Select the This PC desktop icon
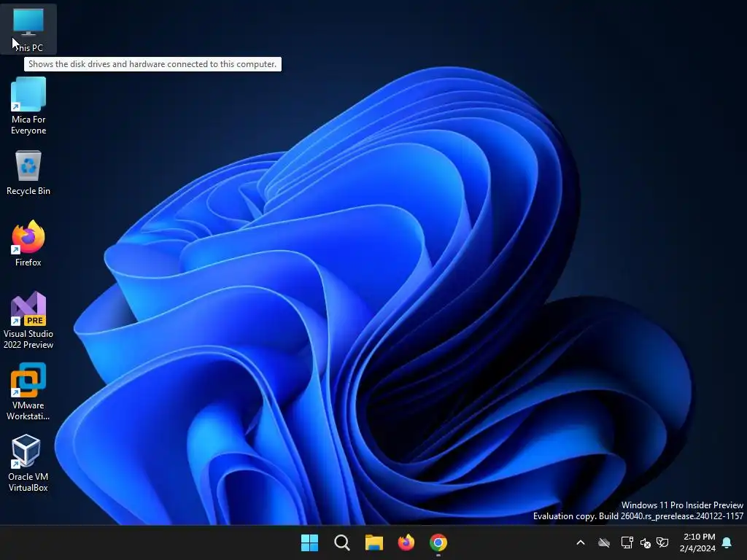Image resolution: width=747 pixels, height=560 pixels. [x=28, y=28]
